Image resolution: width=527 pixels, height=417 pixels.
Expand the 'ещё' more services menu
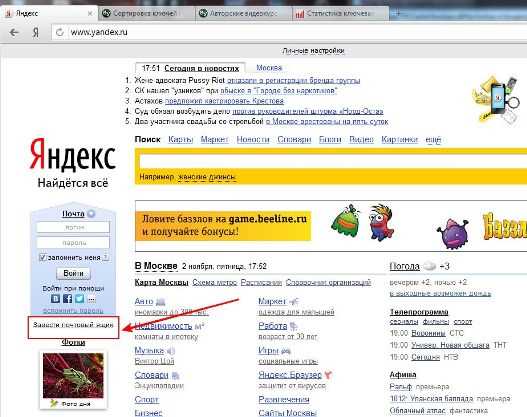[x=433, y=139]
